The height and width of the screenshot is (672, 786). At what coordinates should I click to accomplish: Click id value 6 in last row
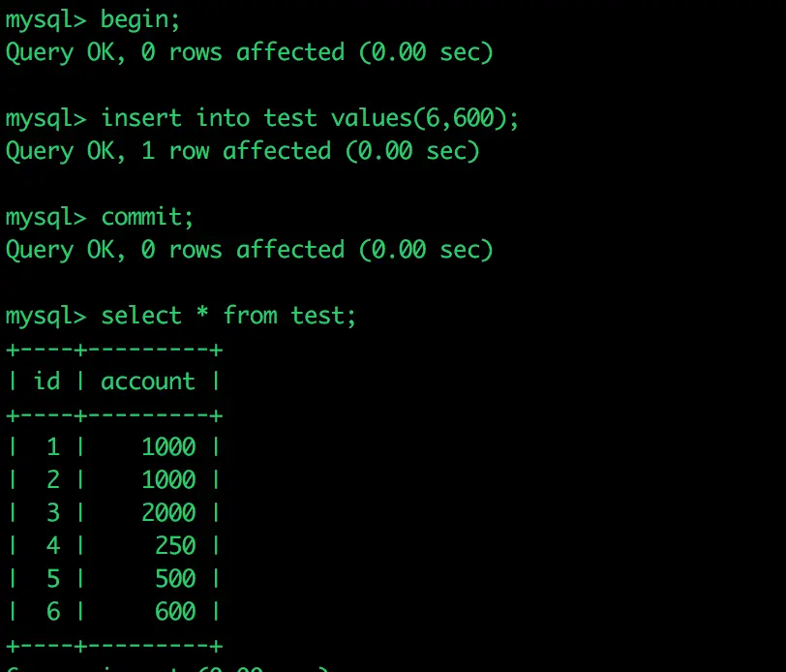click(53, 611)
